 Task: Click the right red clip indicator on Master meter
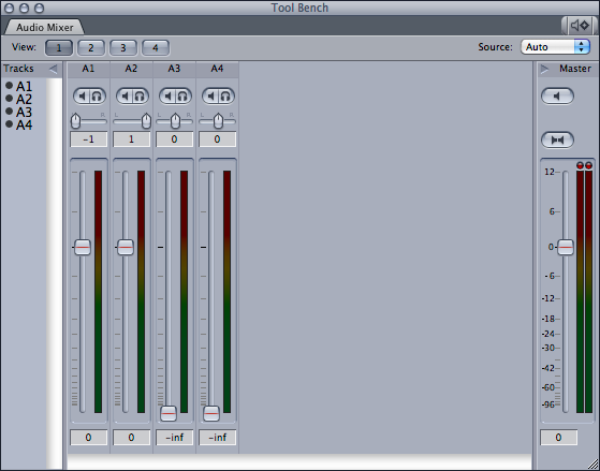(x=589, y=165)
